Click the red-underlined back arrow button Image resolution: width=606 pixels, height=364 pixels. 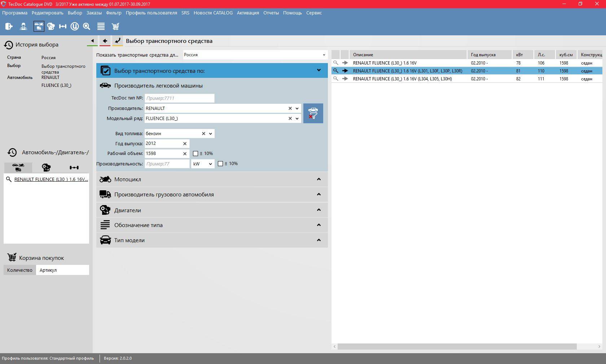point(105,41)
